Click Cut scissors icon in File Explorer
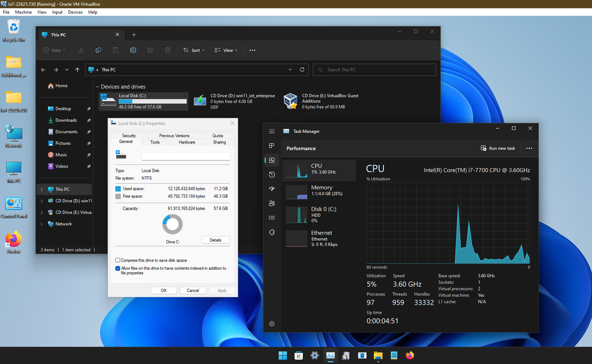Viewport: 592px width, 364px height. [x=81, y=50]
